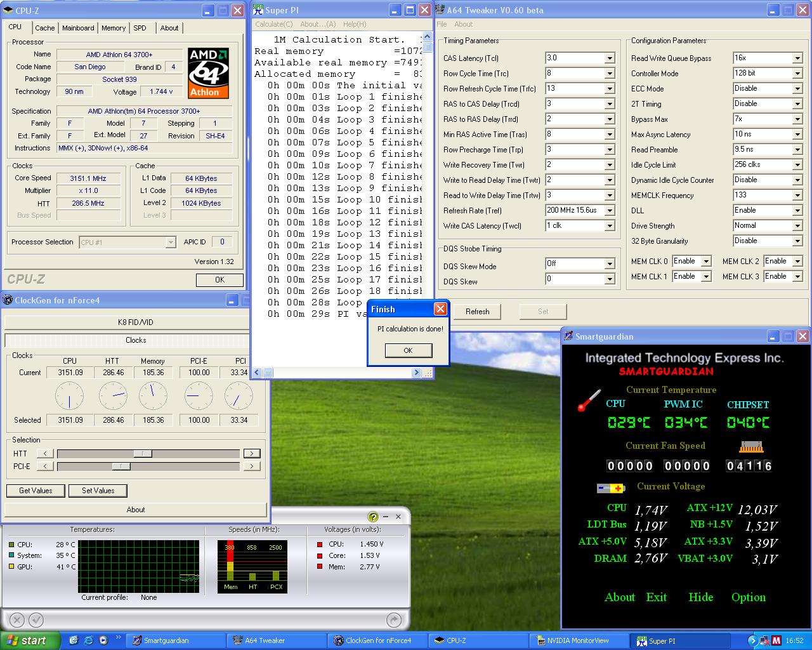
Task: Open the Read Write Queue Bypass dropdown
Action: [797, 58]
